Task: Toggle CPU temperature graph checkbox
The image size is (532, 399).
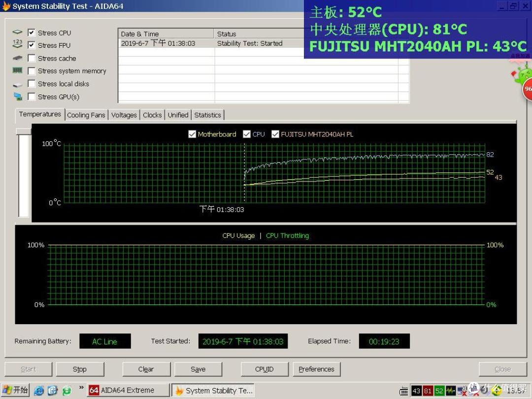Action: (x=247, y=134)
